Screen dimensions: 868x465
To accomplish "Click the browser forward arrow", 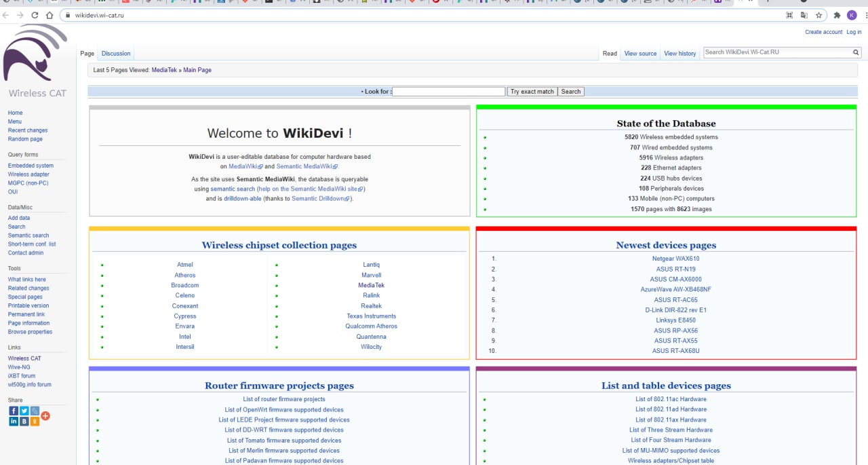I will 20,15.
